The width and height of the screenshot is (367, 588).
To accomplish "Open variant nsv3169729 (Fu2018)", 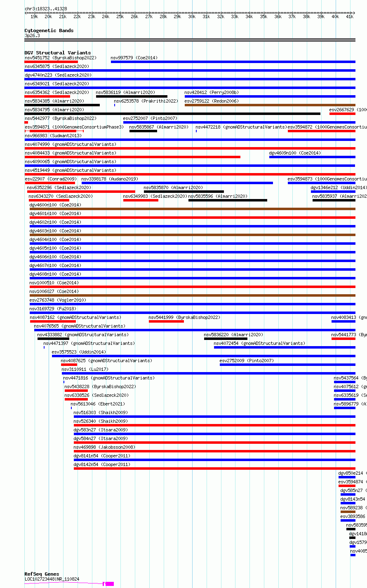I will (x=193, y=313).
